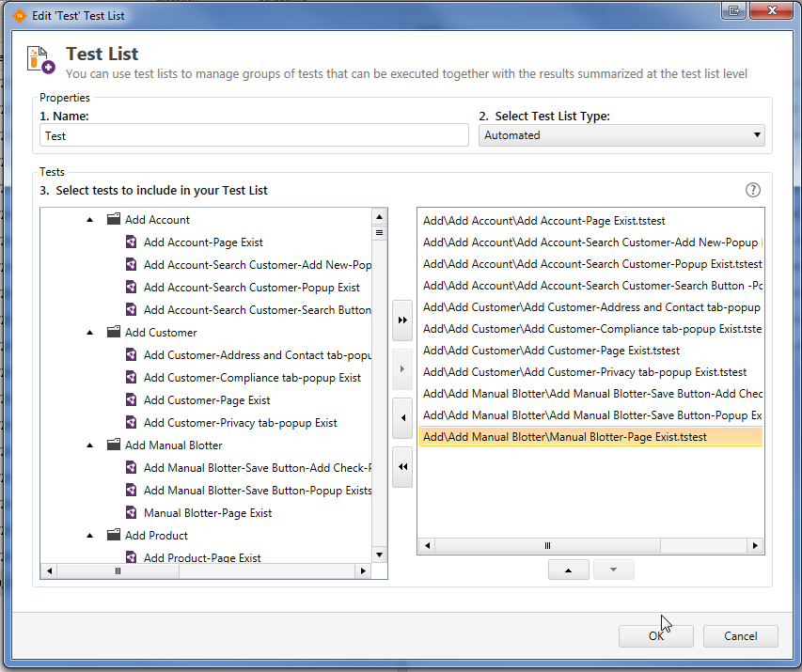The height and width of the screenshot is (672, 802).
Task: Select Add Customer-Privacy tab-popup Exist in tree
Action: (240, 423)
